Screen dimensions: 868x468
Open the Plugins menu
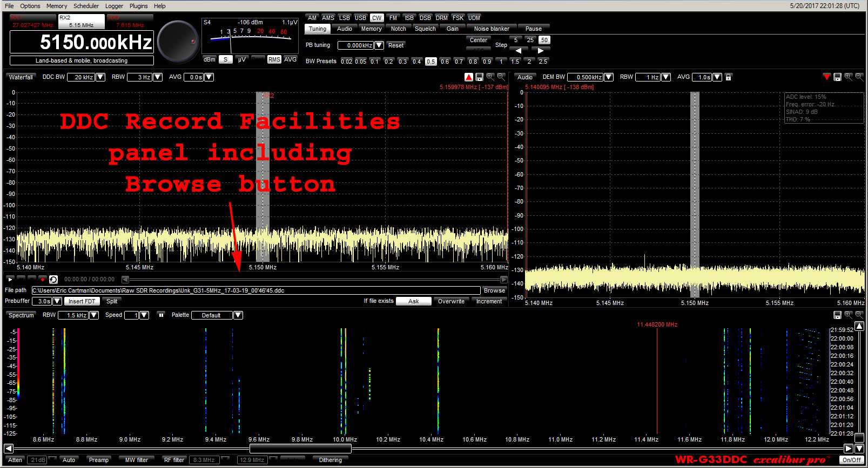(139, 6)
